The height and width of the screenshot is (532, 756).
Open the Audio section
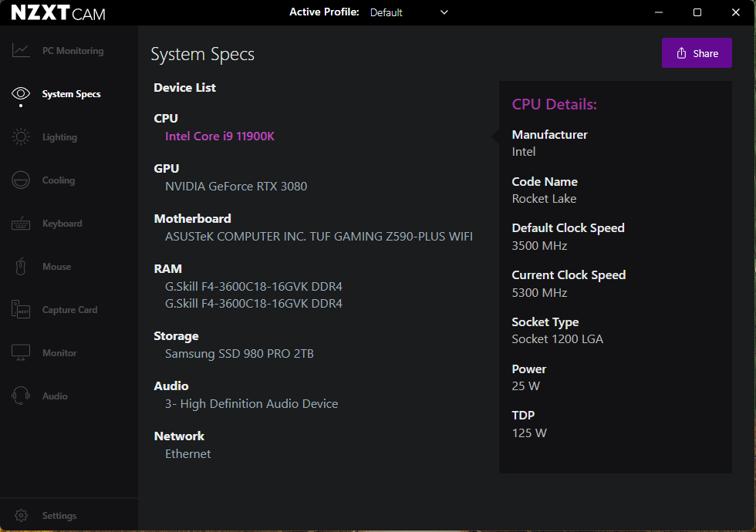pos(55,396)
